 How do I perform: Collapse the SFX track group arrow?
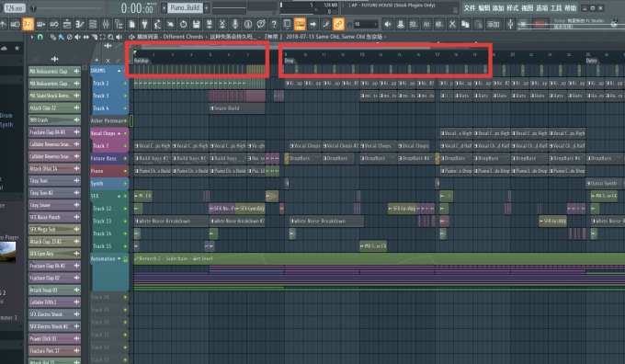pyautogui.click(x=119, y=196)
